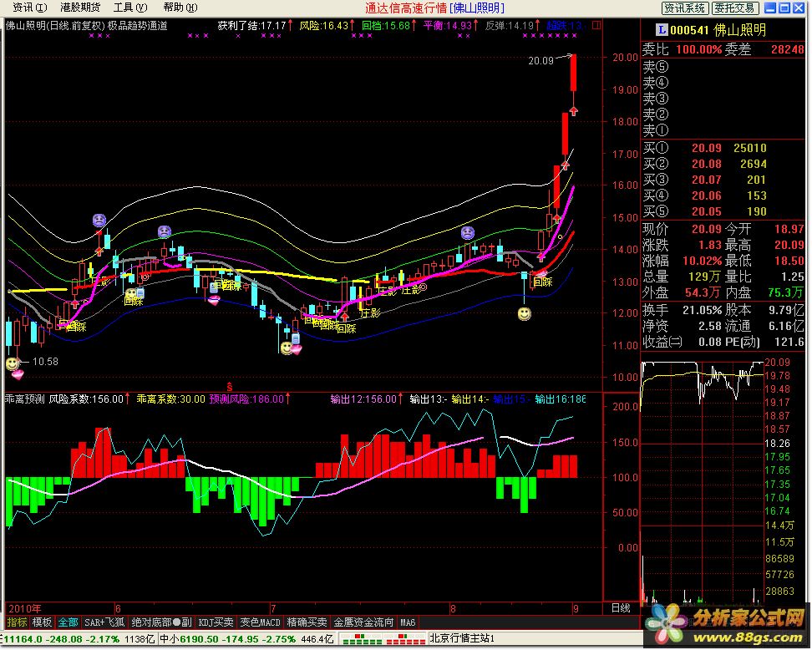The image size is (812, 650).
Task: Click the 乖离预测 风险系数:156.00 label
Action: click(x=68, y=399)
